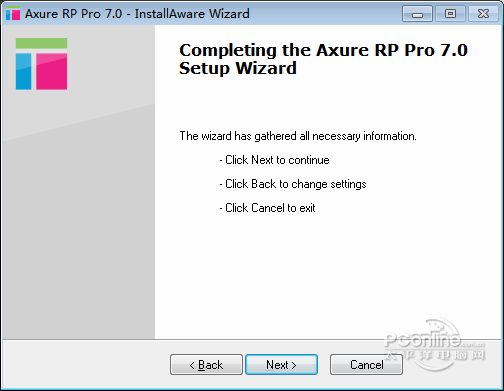Maximize the InstallAware Wizard window

tap(450, 14)
